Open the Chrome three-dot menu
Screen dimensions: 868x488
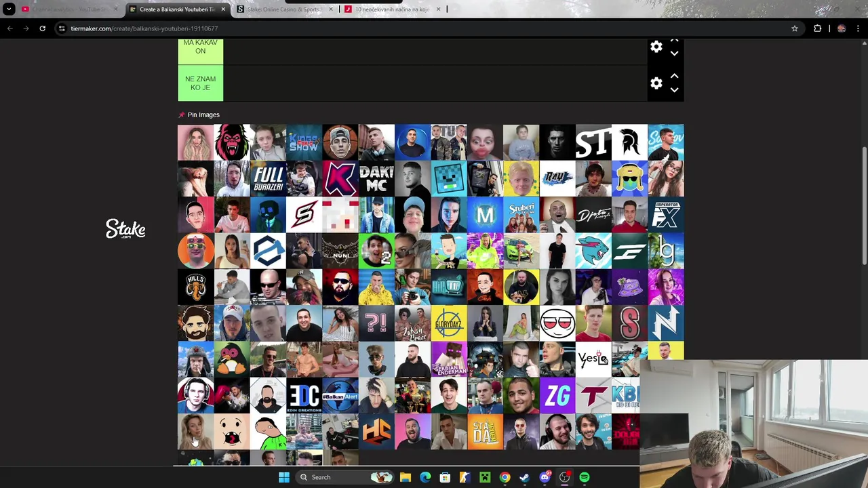(x=858, y=28)
